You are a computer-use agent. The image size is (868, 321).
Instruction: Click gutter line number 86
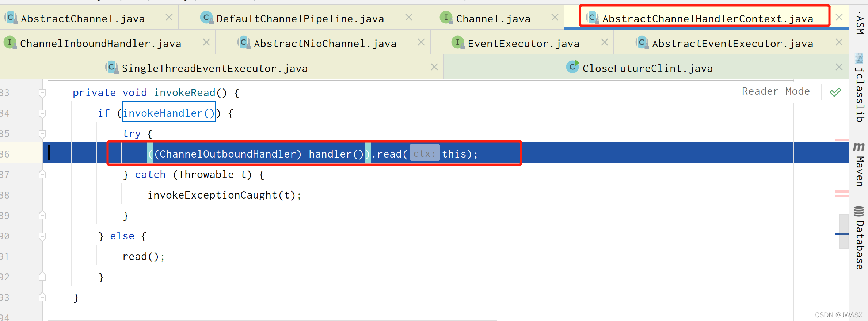5,154
